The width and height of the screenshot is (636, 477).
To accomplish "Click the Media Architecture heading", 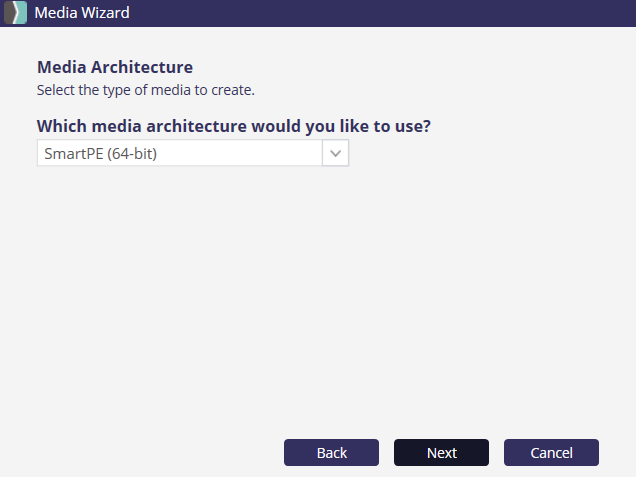I will 115,67.
